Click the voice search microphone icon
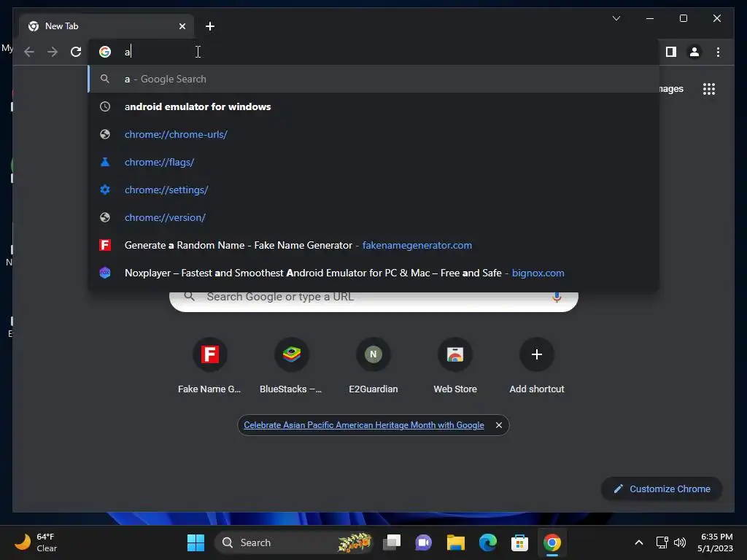 556,297
